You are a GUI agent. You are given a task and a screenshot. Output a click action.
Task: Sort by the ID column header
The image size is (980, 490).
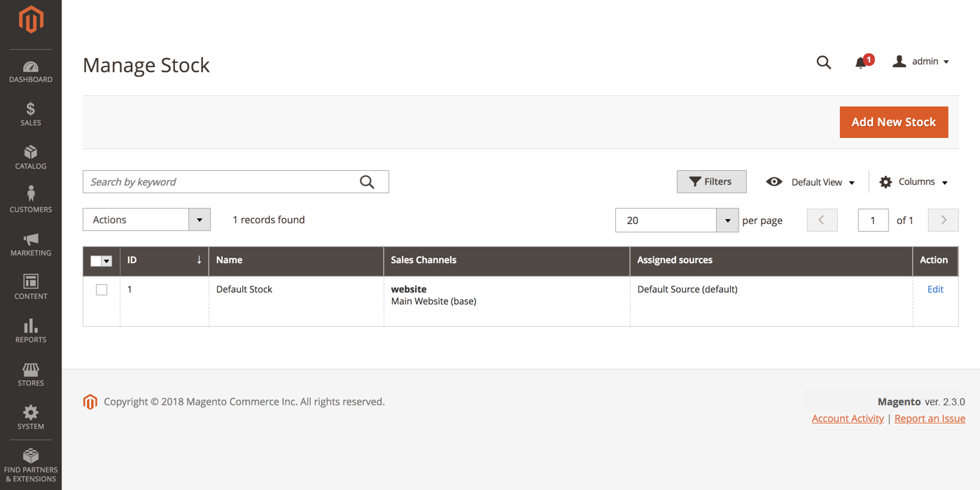pos(164,260)
